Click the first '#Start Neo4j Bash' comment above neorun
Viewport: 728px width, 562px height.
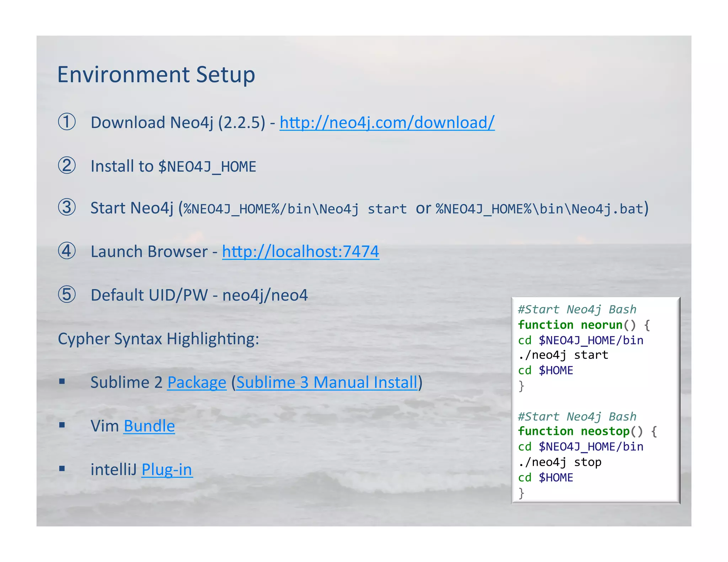577,309
